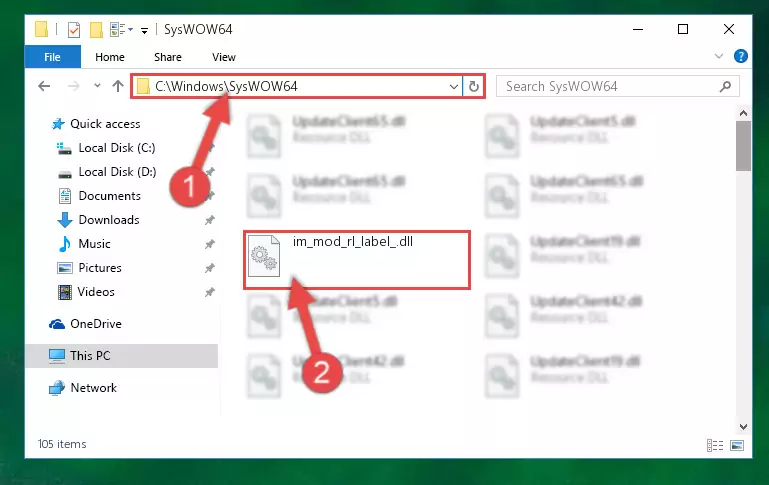Viewport: 769px width, 485px height.
Task: Click the pin icon beside Downloads
Action: (209, 220)
